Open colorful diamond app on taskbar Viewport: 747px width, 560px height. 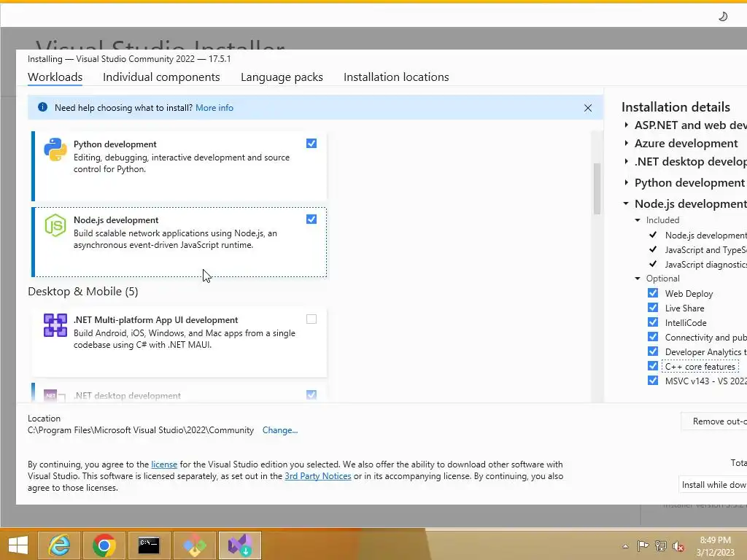(x=194, y=545)
